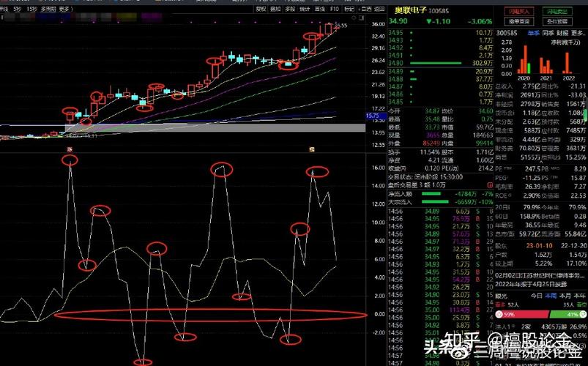
Task: Switch to the 同季 financial tab
Action: [x=548, y=33]
